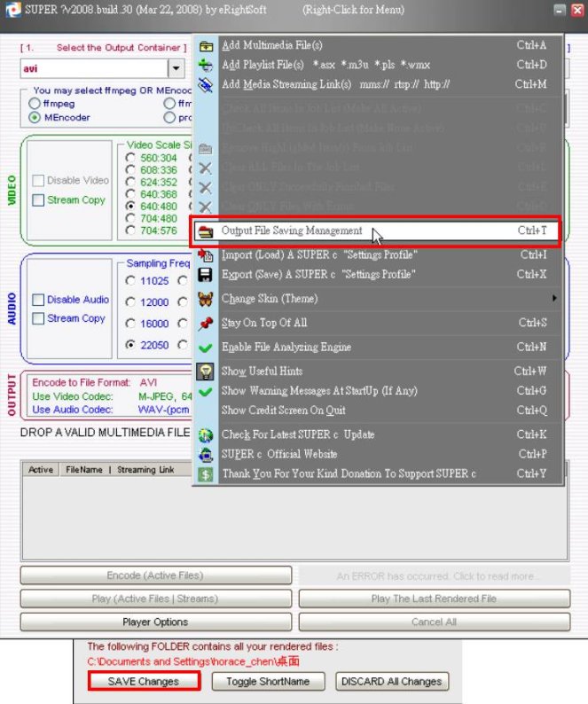
Task: Click the FileName | Streaming Link column header
Action: click(x=121, y=470)
